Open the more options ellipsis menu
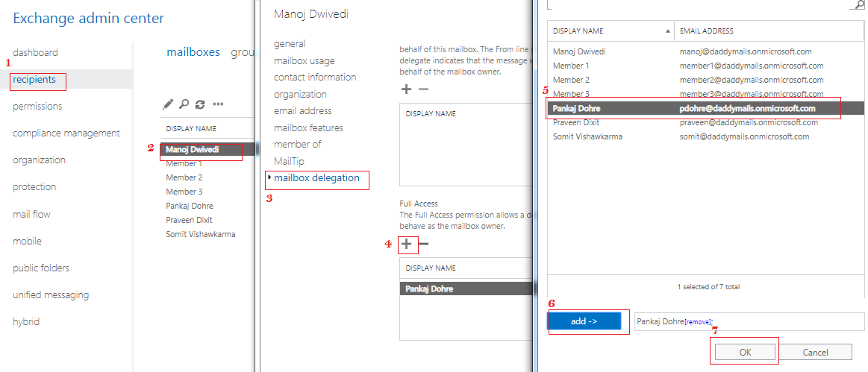This screenshot has width=868, height=372. pos(218,104)
